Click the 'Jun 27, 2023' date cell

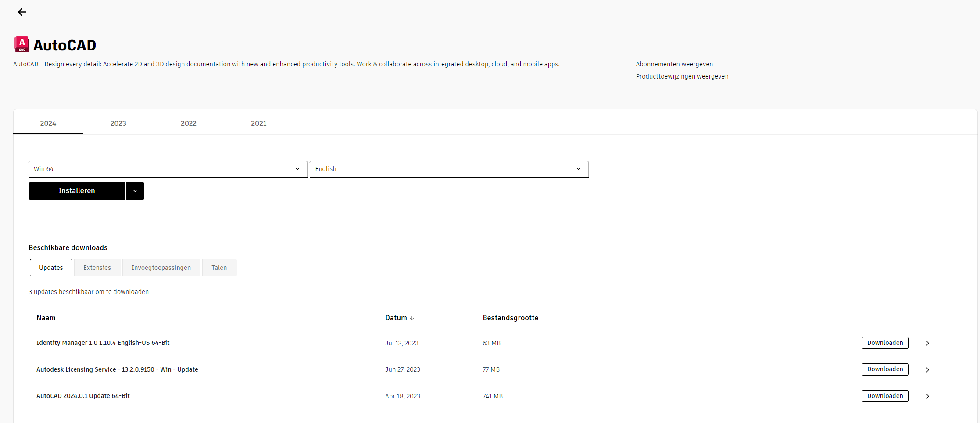click(x=403, y=369)
